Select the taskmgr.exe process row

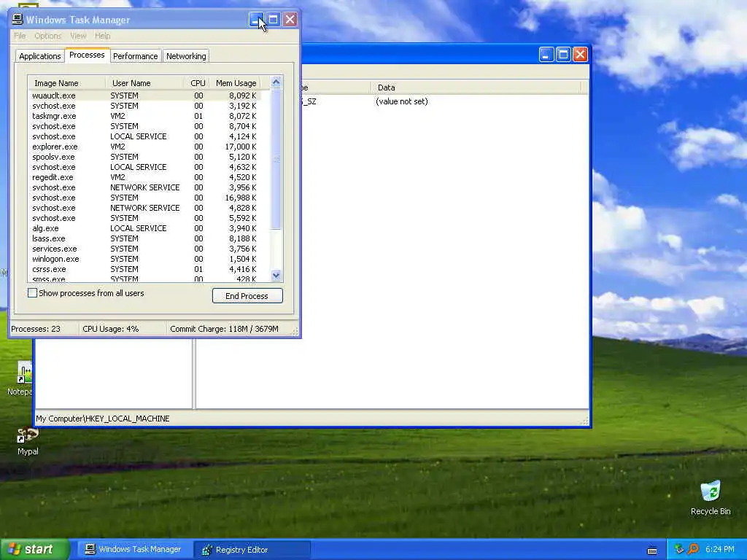pos(145,116)
